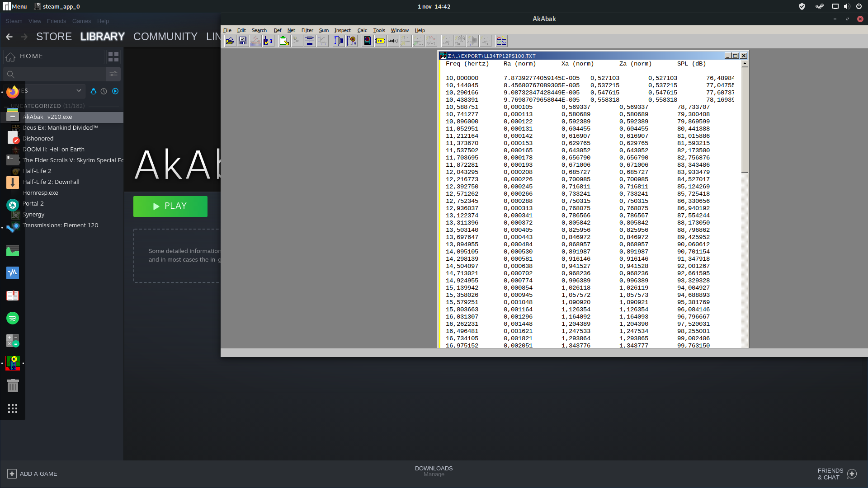
Task: Click Steam's back navigation arrow
Action: point(9,37)
